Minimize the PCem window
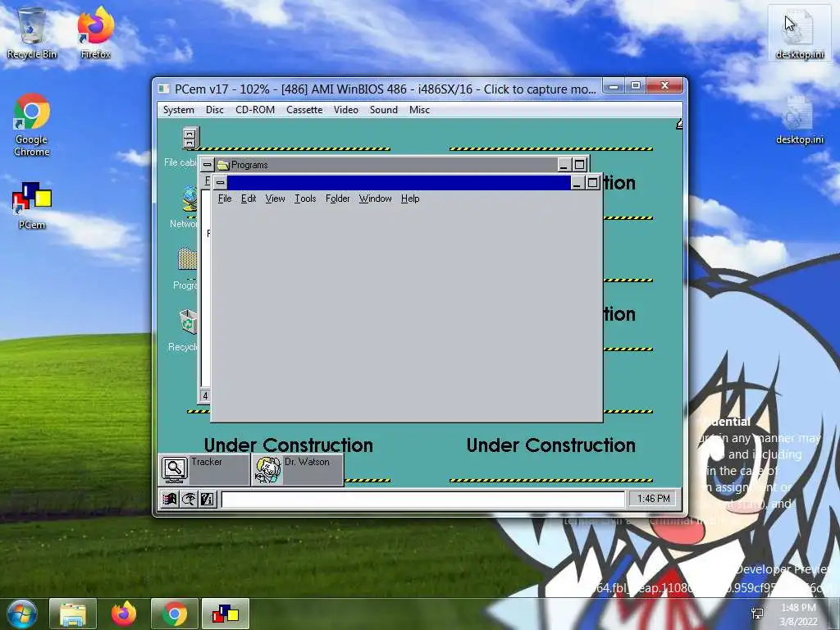840x630 pixels. coord(614,85)
